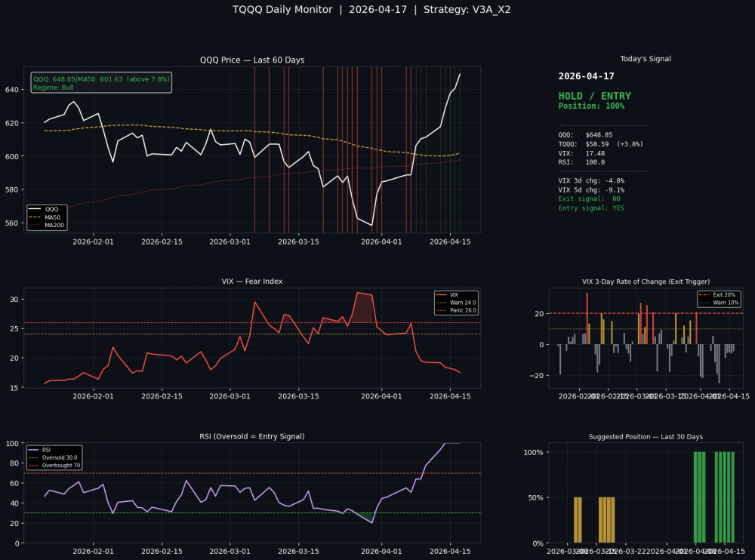Click the Exit signal: NO line
Image resolution: width=755 pixels, height=560 pixels.
(589, 199)
